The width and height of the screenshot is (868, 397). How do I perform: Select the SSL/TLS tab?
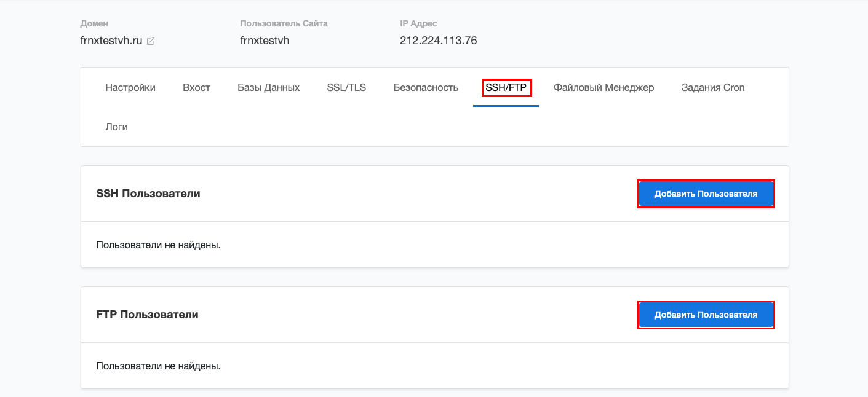click(x=346, y=87)
